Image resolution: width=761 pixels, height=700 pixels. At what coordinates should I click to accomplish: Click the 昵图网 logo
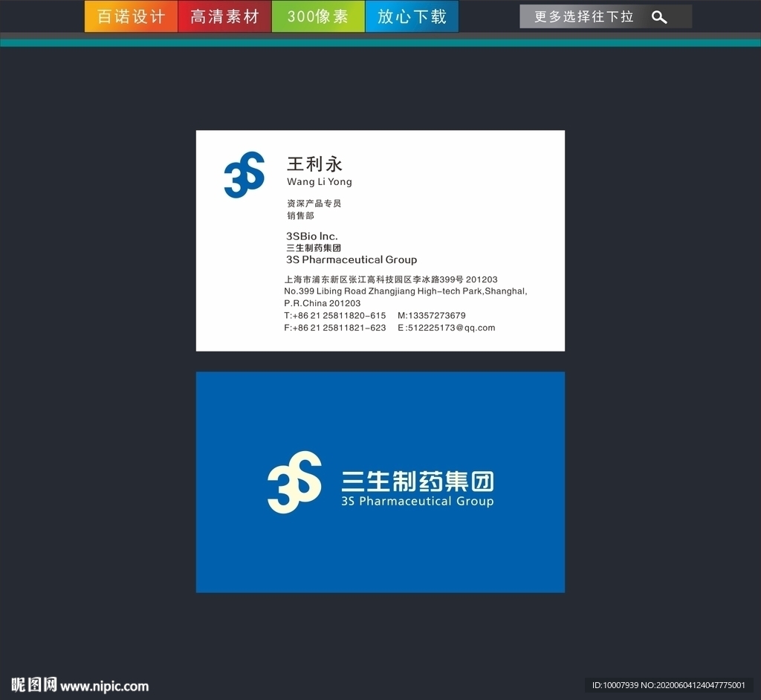pos(34,685)
